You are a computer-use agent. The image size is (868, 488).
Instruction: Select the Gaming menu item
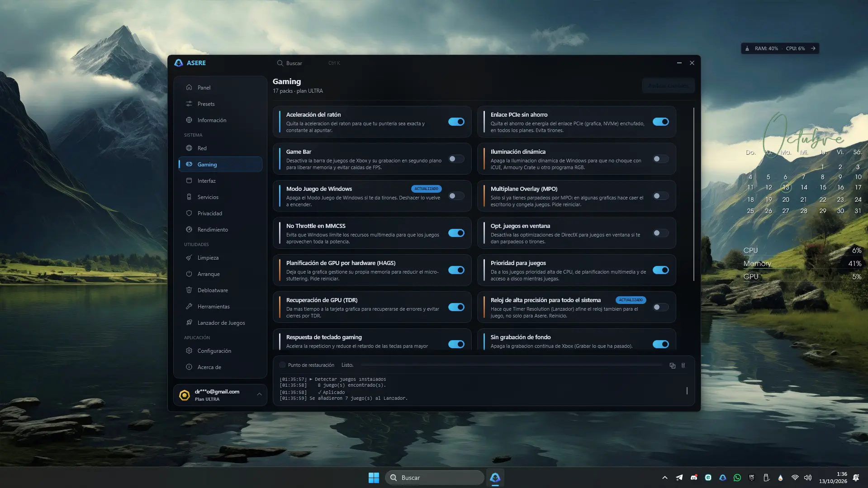(220, 164)
